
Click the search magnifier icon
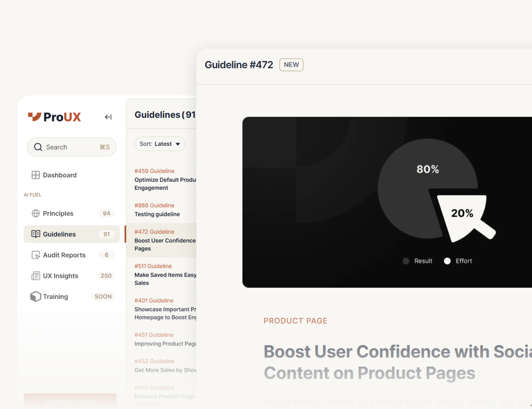pos(38,147)
